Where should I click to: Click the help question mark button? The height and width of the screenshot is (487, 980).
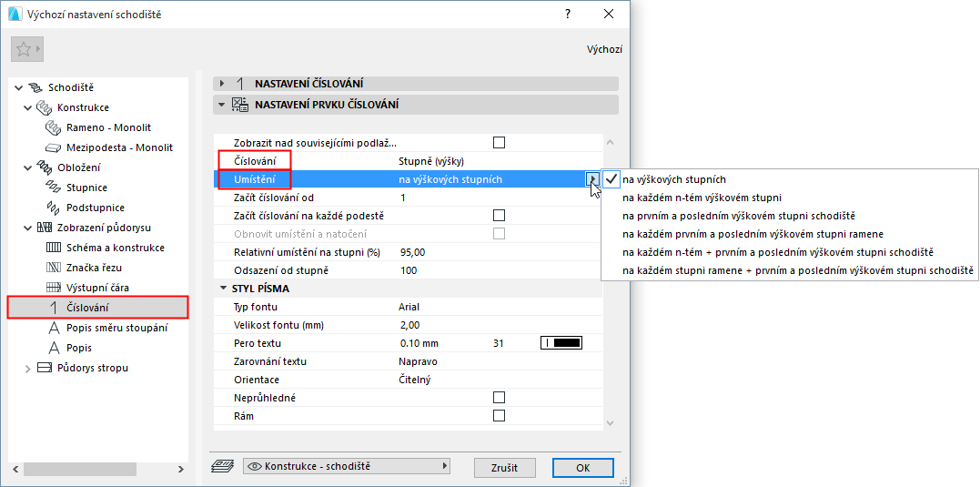coord(568,15)
